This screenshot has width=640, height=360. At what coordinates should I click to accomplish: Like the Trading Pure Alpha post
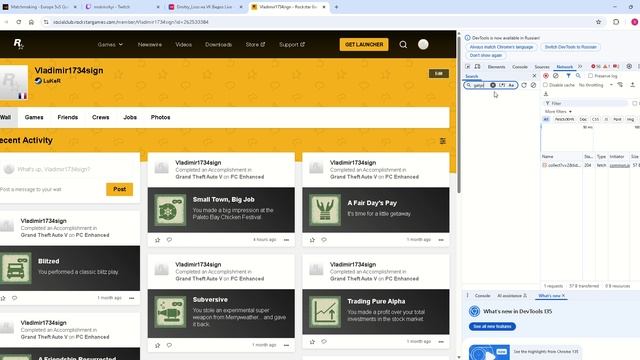(312, 342)
